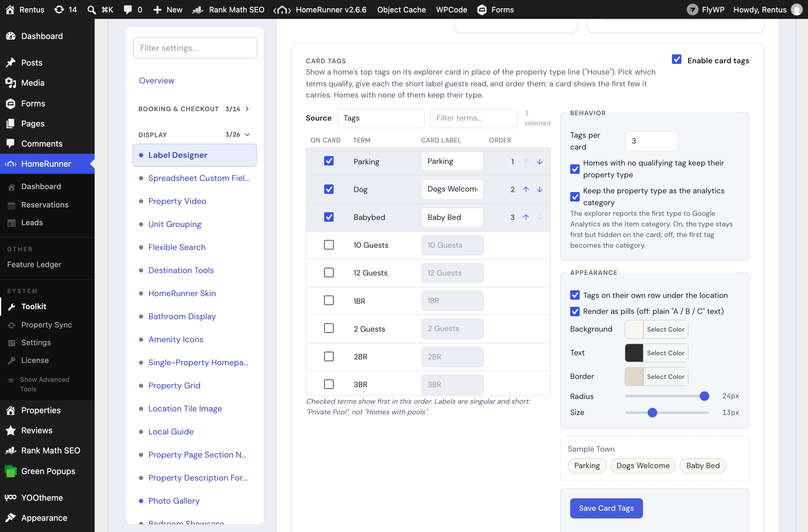Open Unit Grouping settings
This screenshot has width=808, height=532.
[175, 224]
